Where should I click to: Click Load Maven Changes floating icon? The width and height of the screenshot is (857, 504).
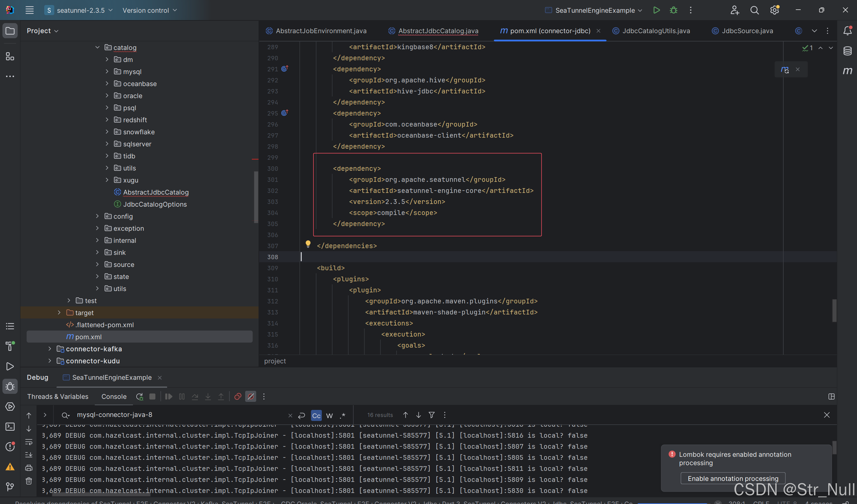(785, 69)
